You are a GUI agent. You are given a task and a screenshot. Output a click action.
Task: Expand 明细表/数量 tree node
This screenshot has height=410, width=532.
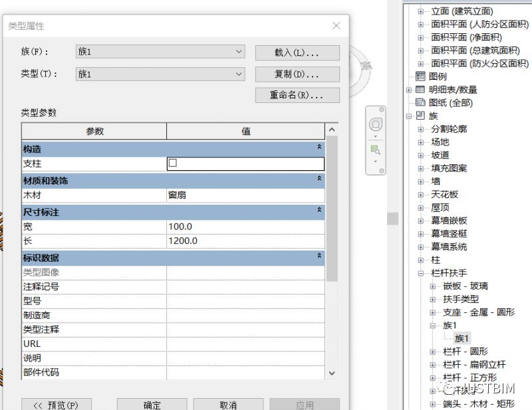409,90
